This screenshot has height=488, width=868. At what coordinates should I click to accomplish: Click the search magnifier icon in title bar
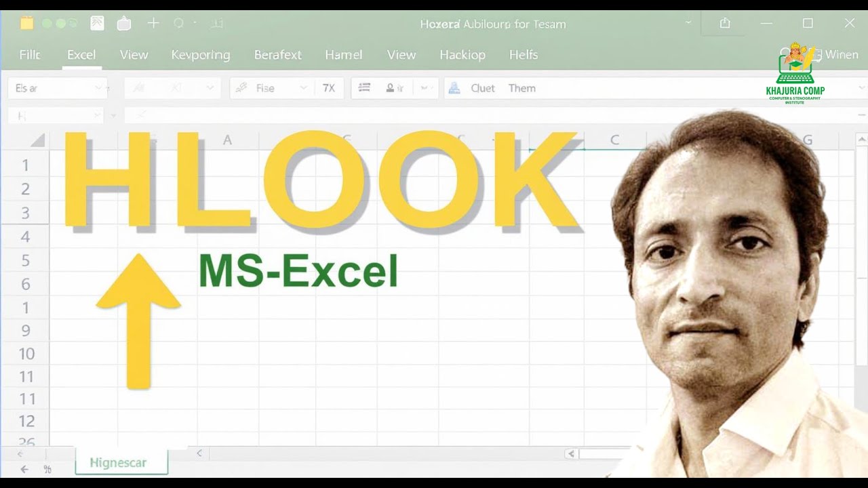178,24
